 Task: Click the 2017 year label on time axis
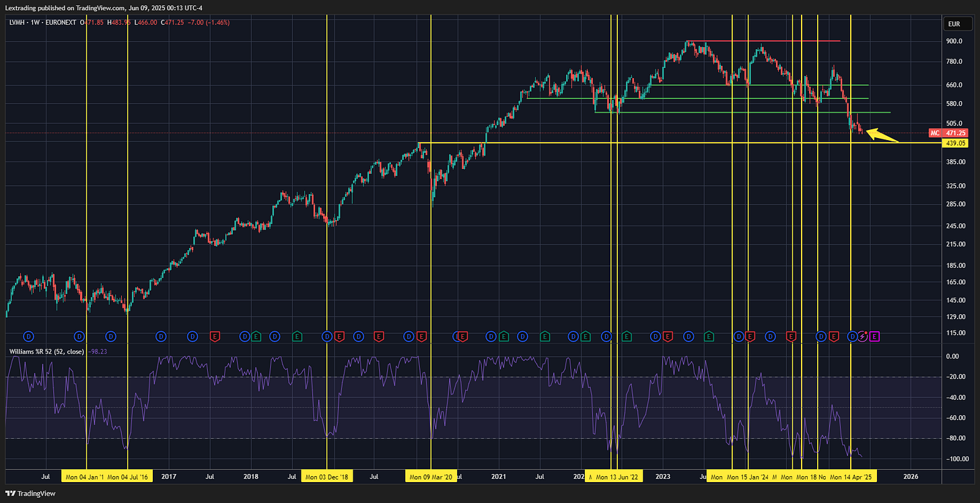[x=168, y=476]
